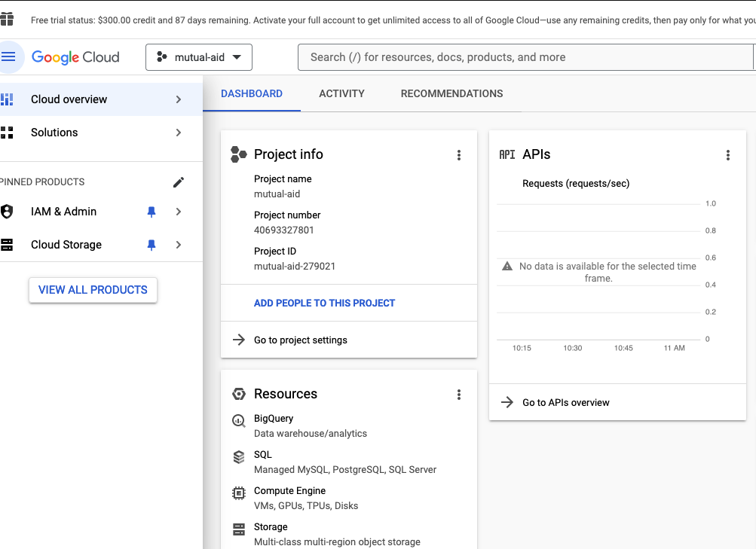
Task: Click the API icon in APIs card
Action: [507, 154]
